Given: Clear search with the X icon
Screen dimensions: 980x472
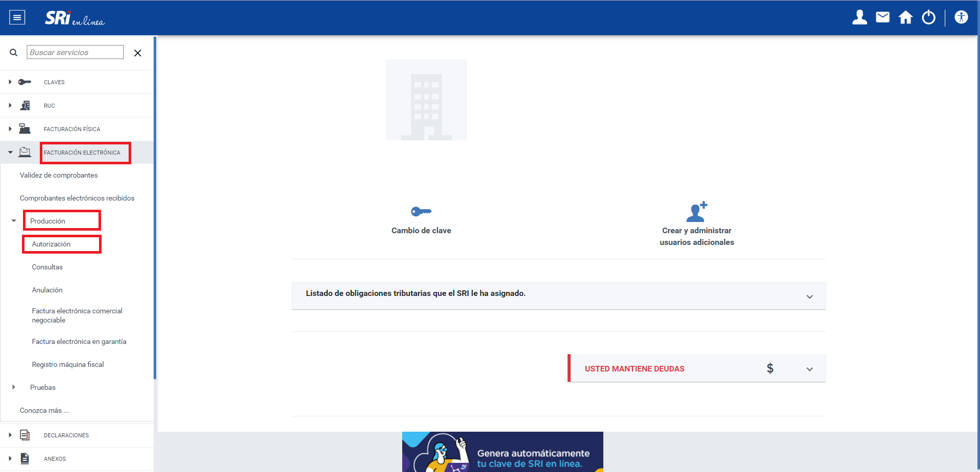Looking at the screenshot, I should (137, 53).
